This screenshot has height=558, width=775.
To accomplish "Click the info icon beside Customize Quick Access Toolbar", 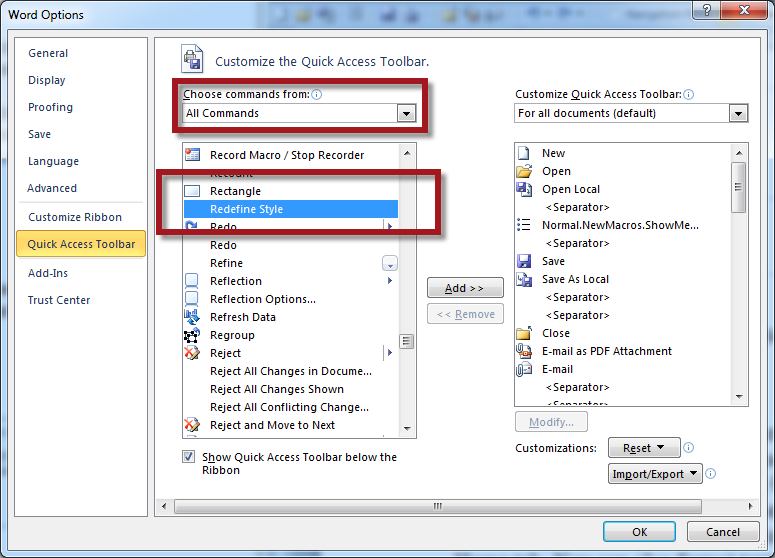I will pos(689,94).
